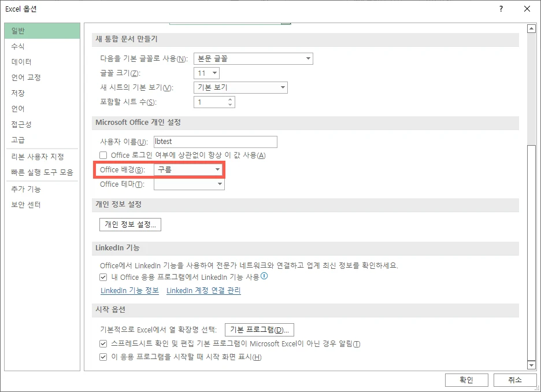Viewport: 541px width, 392px height.
Task: Open the 기본 보기 new sheet view dropdown
Action: coord(240,87)
